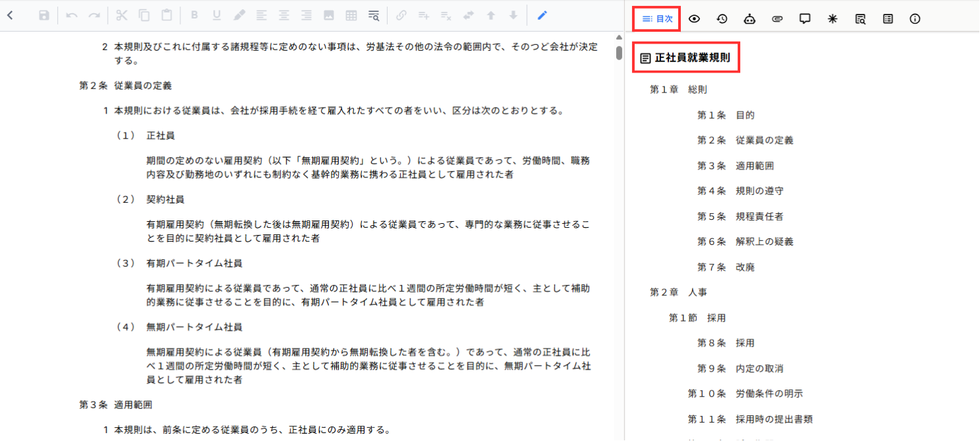Open the robot assistant icon panel
The width and height of the screenshot is (980, 441).
point(750,18)
